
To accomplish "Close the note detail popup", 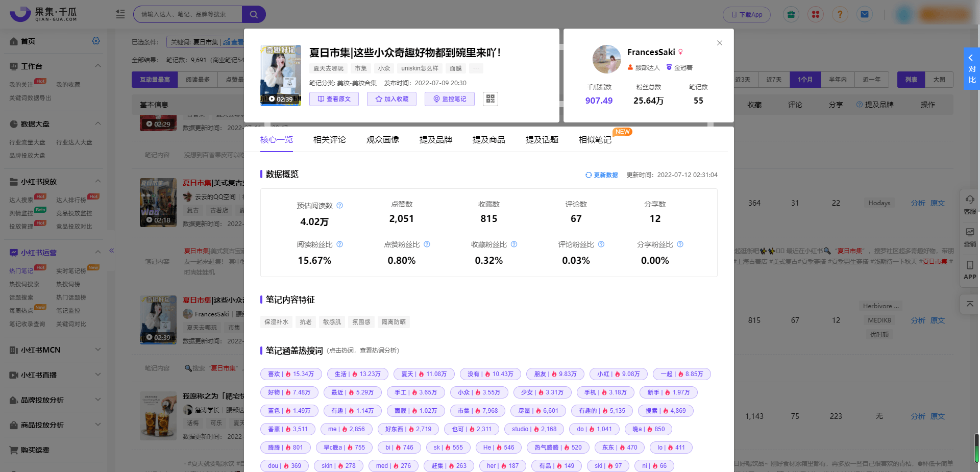I will (720, 43).
